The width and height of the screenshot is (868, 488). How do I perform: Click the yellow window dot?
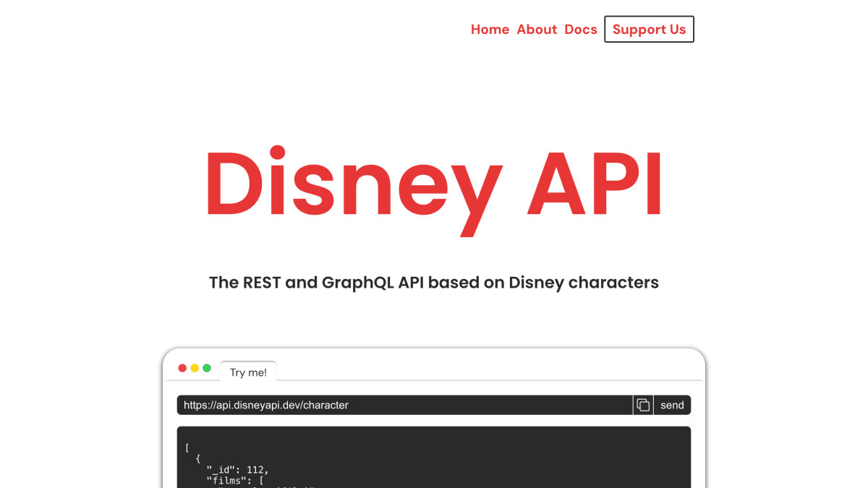click(195, 368)
